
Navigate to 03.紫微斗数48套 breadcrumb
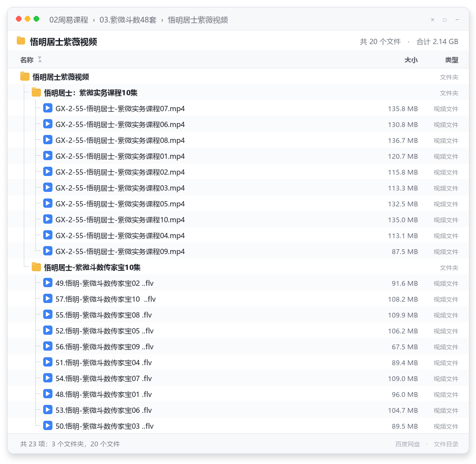[x=128, y=20]
